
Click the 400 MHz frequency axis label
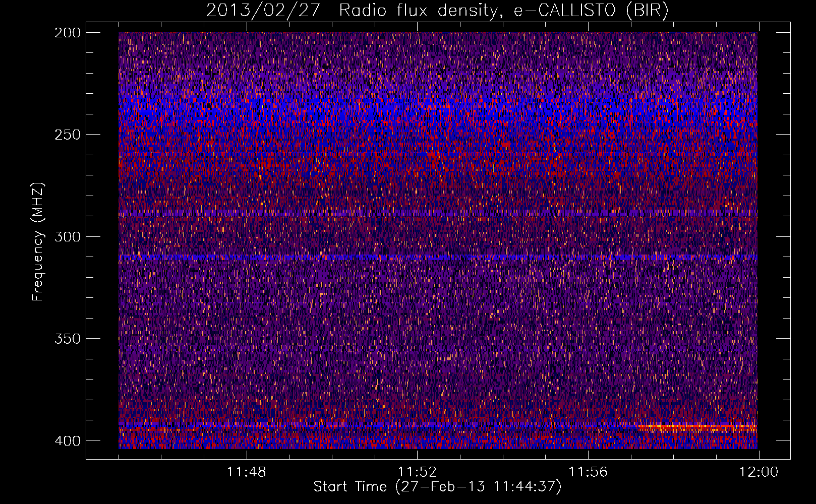click(67, 440)
